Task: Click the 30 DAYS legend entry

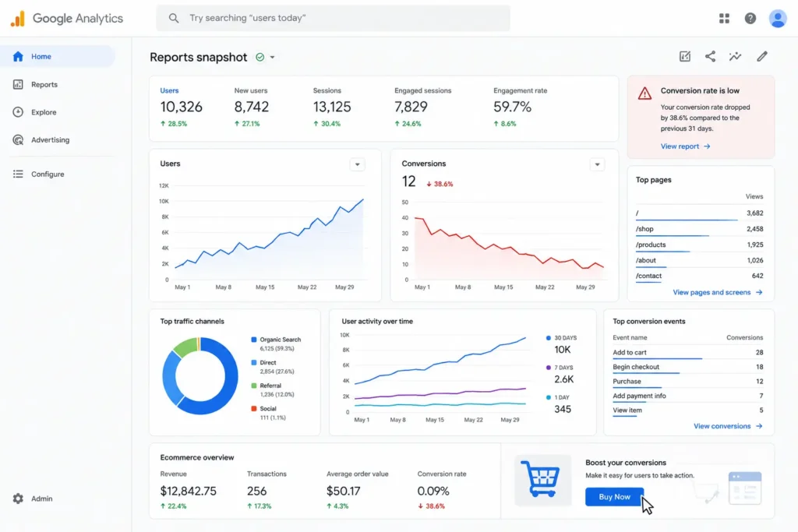Action: pyautogui.click(x=561, y=344)
